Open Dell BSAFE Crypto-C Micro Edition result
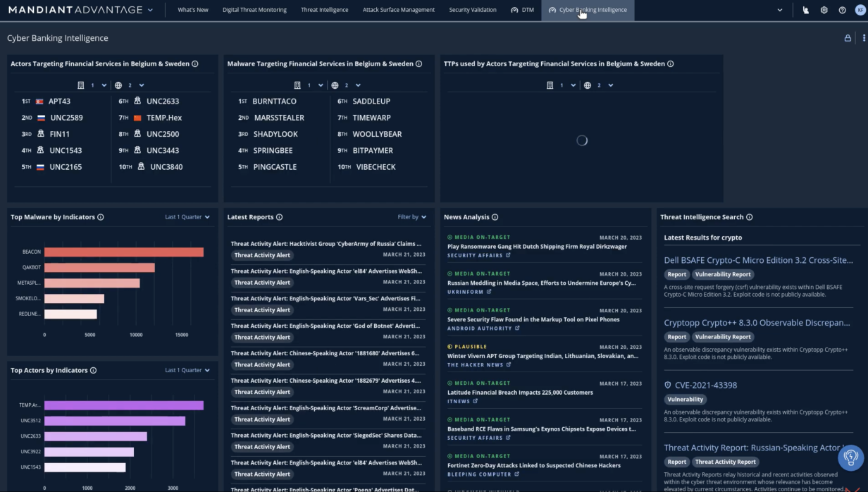868x492 pixels. 759,260
